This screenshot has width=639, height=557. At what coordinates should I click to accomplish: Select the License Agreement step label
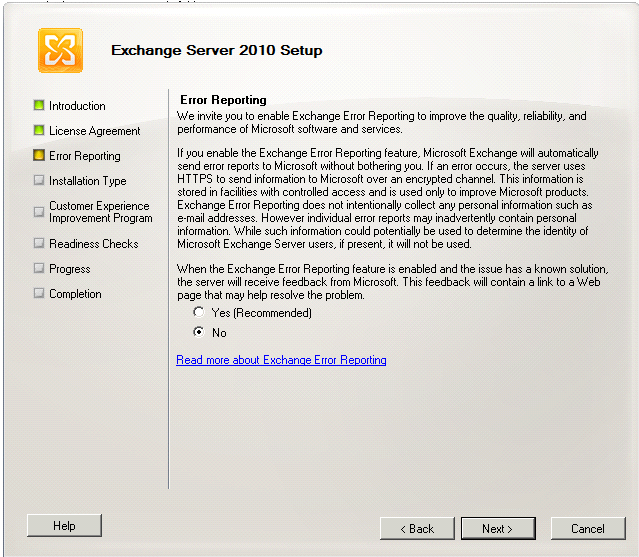click(x=95, y=131)
